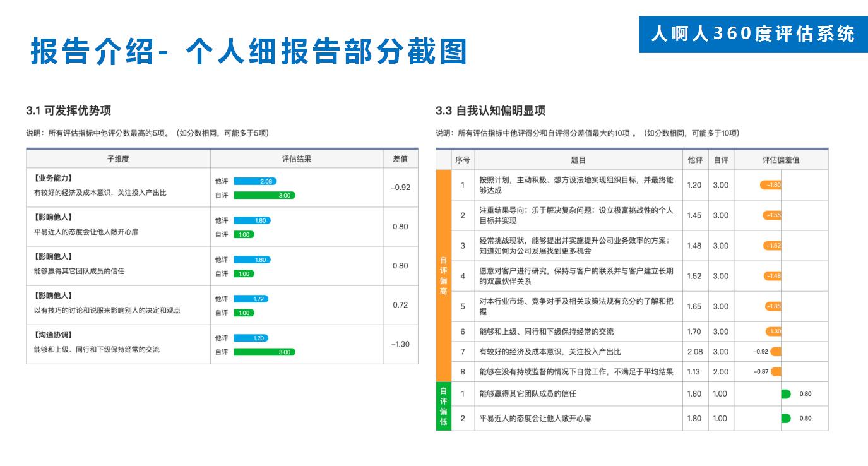Select question 能够在没有持续监督的情况下自觉工作
This screenshot has height=466, width=868.
click(576, 372)
